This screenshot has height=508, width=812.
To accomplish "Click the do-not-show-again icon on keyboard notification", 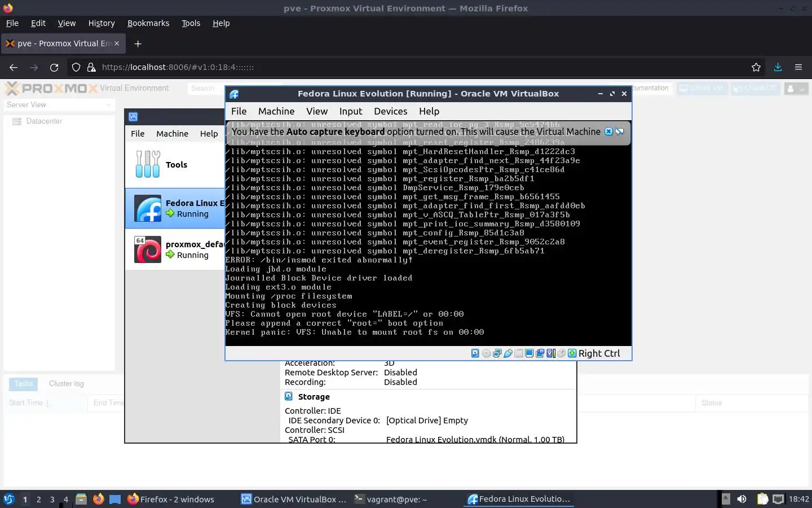I will [x=620, y=132].
